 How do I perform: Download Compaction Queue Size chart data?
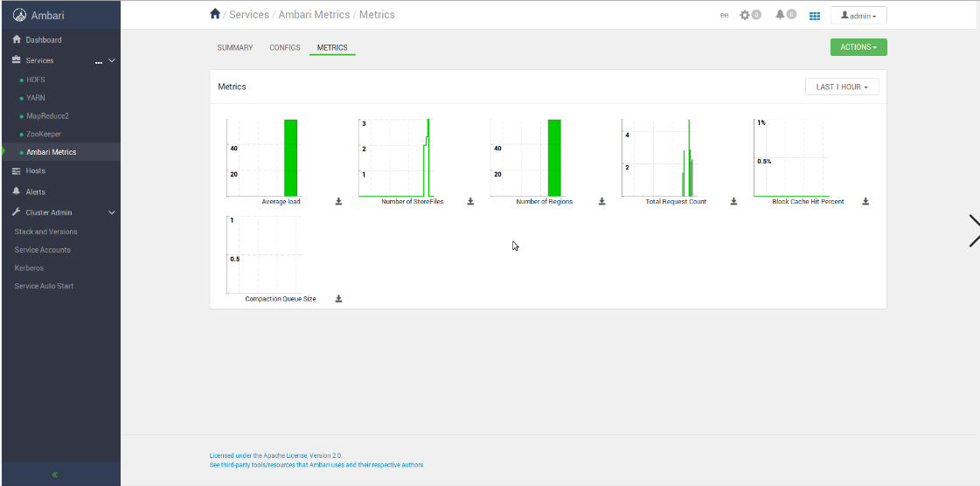(338, 299)
